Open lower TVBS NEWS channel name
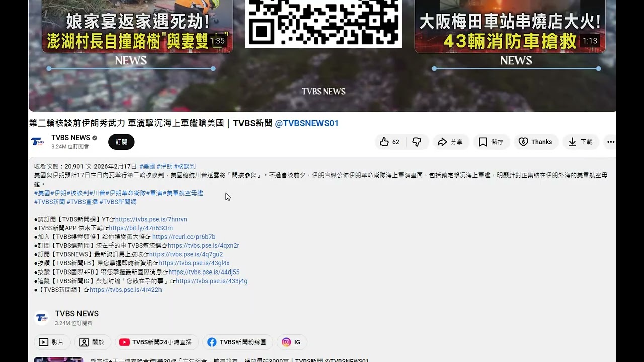Screen dimensions: 644x362 [x=76, y=314]
